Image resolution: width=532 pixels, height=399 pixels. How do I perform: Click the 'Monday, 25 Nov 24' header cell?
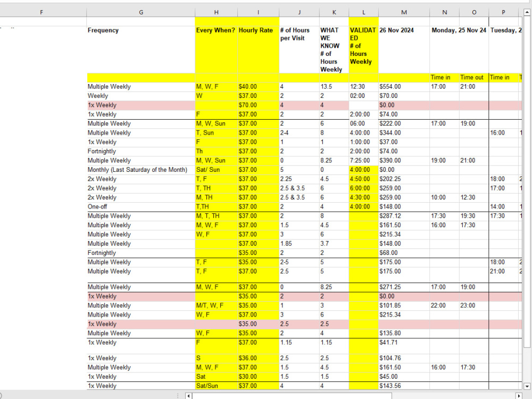[459, 49]
